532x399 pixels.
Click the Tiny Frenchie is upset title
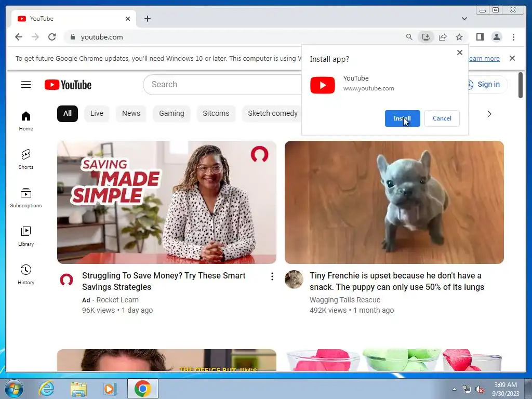[396, 281]
